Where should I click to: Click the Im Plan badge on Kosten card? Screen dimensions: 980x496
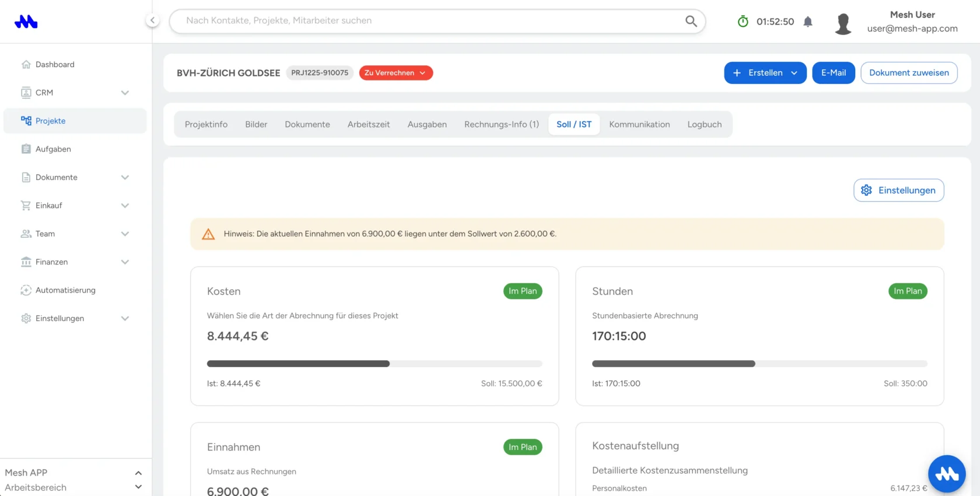pyautogui.click(x=523, y=291)
